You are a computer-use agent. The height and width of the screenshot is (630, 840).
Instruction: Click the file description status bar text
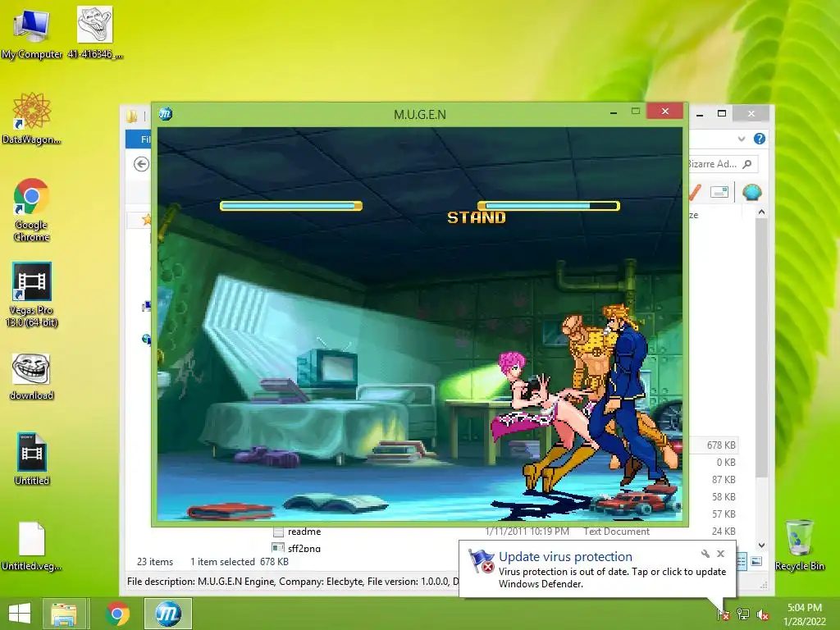293,582
